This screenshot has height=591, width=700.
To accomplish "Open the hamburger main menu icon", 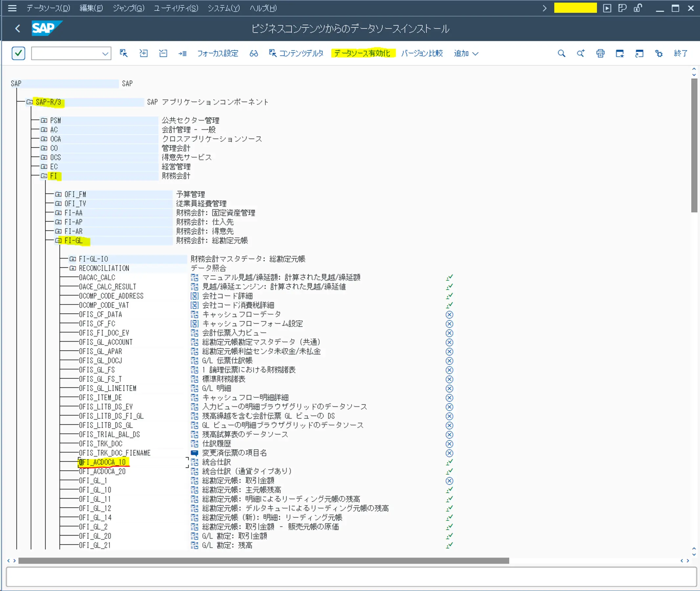I will [x=12, y=8].
